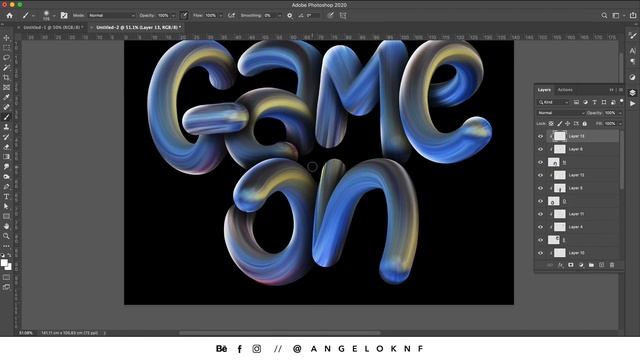Open layer Opacity dropdown in Layers panel
The image size is (640, 360).
(620, 113)
